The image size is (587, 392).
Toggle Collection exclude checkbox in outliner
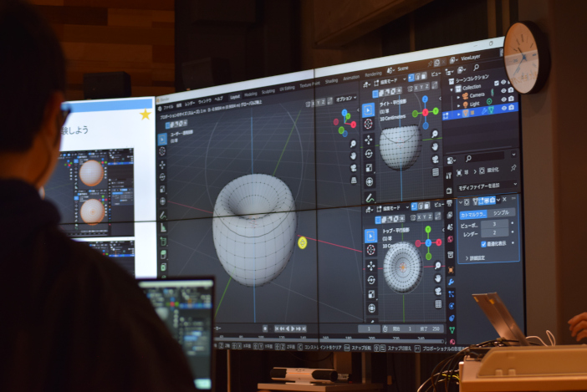click(497, 83)
